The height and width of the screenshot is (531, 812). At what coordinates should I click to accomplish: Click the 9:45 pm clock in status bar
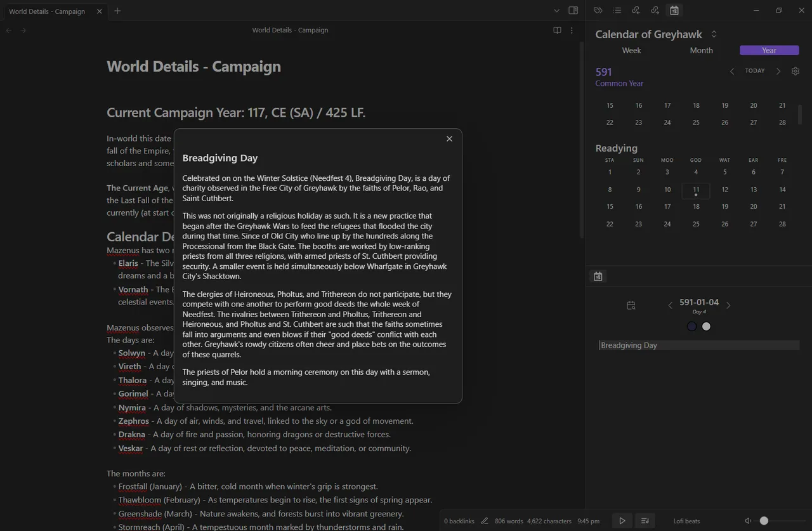pos(588,521)
